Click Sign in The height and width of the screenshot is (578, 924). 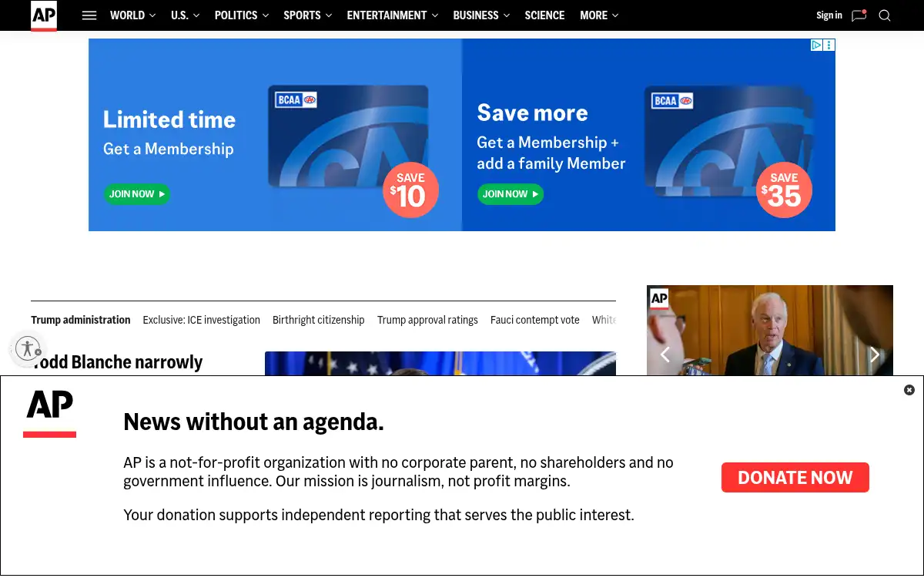[829, 15]
